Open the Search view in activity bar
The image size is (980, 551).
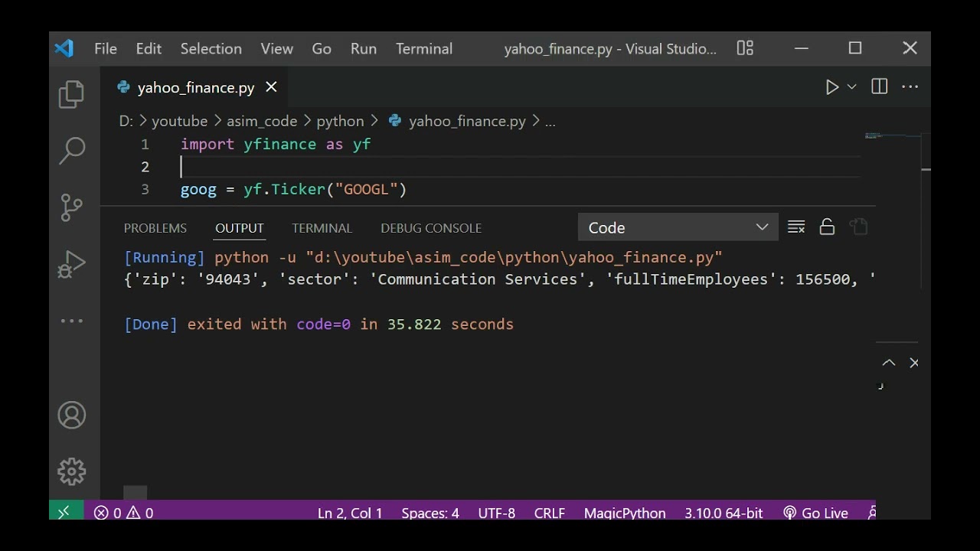[x=72, y=151]
